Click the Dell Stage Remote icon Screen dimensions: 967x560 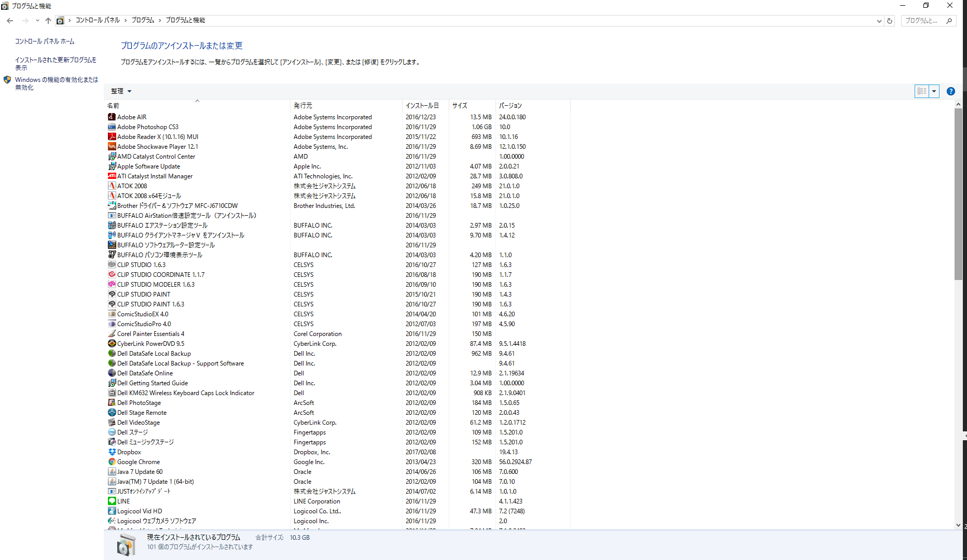[x=112, y=413]
